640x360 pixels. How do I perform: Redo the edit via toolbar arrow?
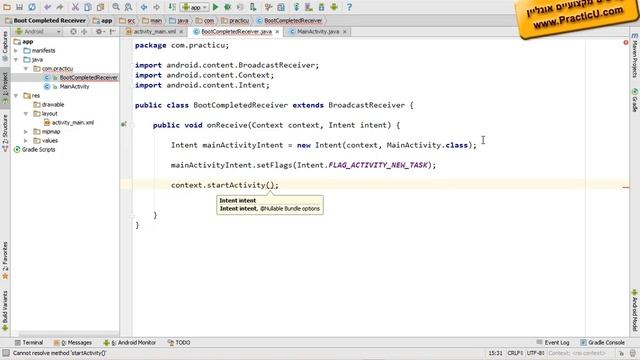60,7
